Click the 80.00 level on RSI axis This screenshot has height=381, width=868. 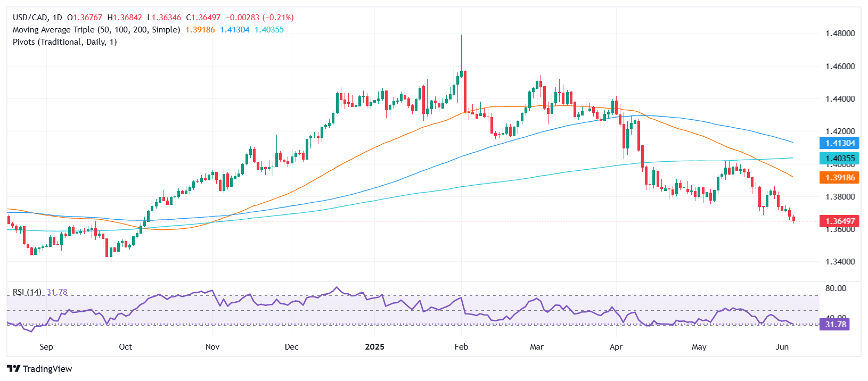click(x=836, y=288)
